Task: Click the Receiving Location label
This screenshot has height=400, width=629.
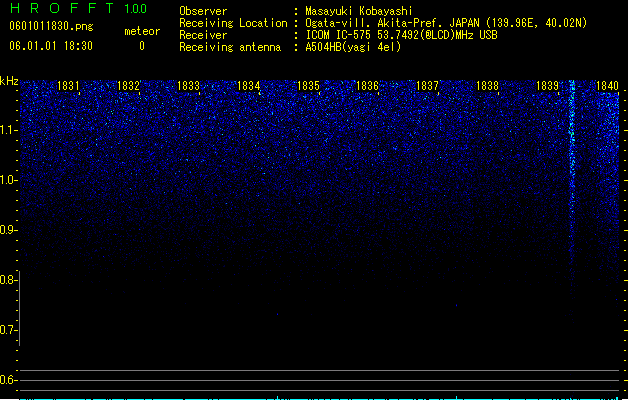Action: (233, 23)
